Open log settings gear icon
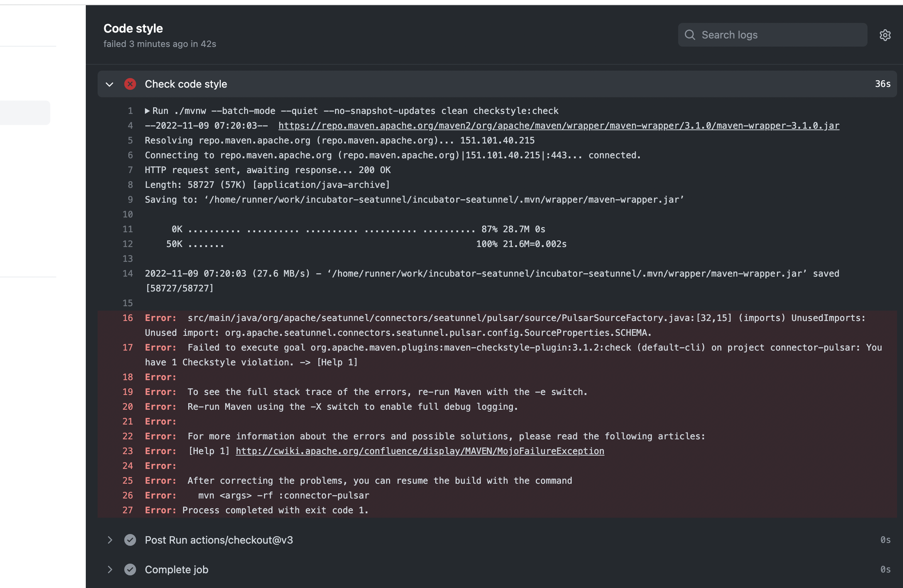 [885, 35]
